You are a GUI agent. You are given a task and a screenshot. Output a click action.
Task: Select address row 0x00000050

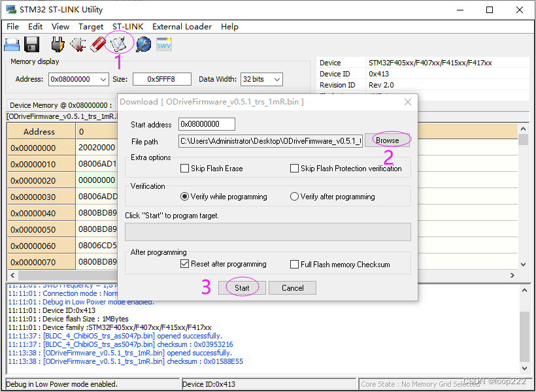coord(41,229)
